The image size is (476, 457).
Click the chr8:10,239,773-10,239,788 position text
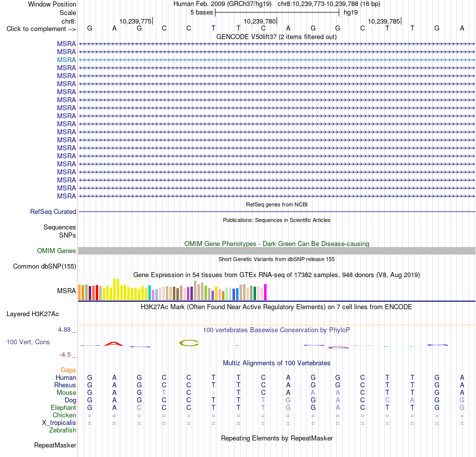click(x=329, y=4)
